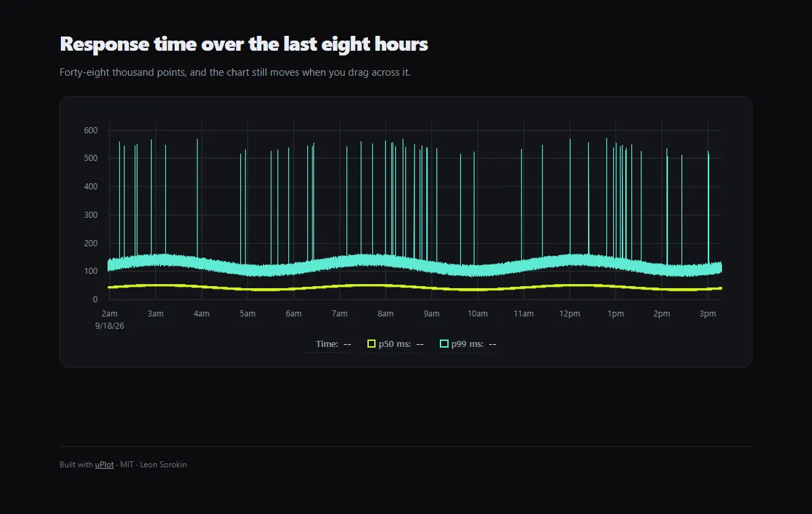Click the 300 y-axis label

91,215
